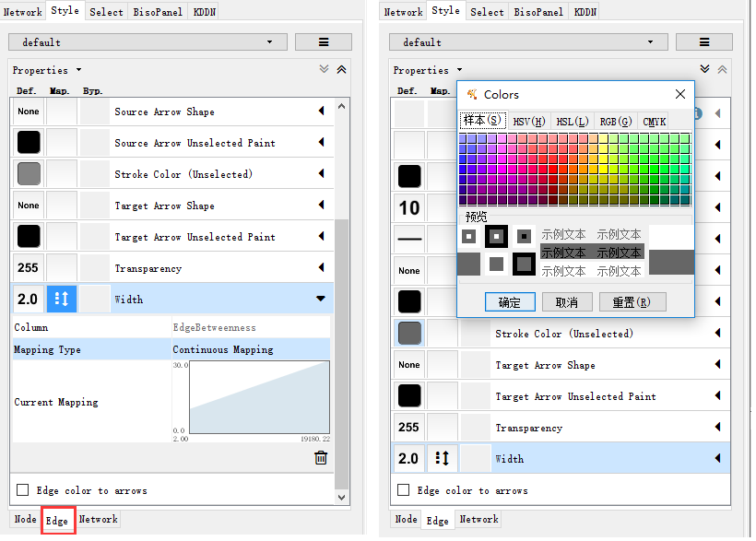Expand all properties using double down chevron, left panel
Viewport: 756px width, 541px height.
pos(324,69)
